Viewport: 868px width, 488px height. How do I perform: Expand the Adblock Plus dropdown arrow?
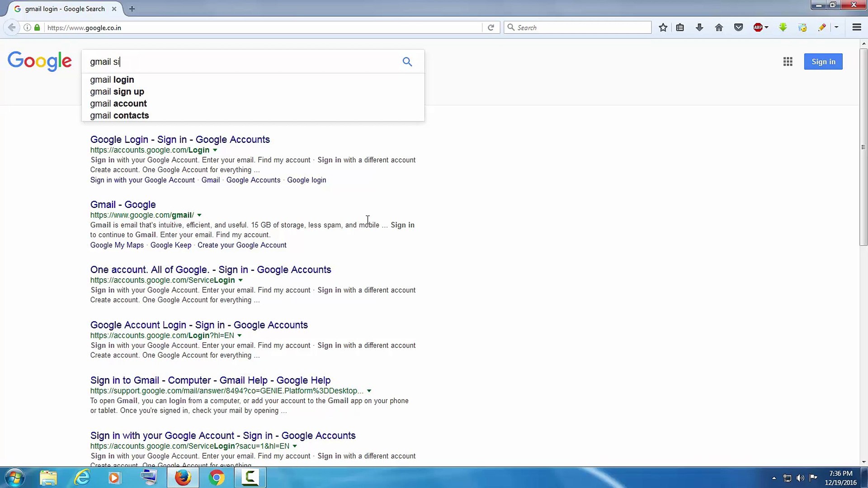click(x=766, y=27)
